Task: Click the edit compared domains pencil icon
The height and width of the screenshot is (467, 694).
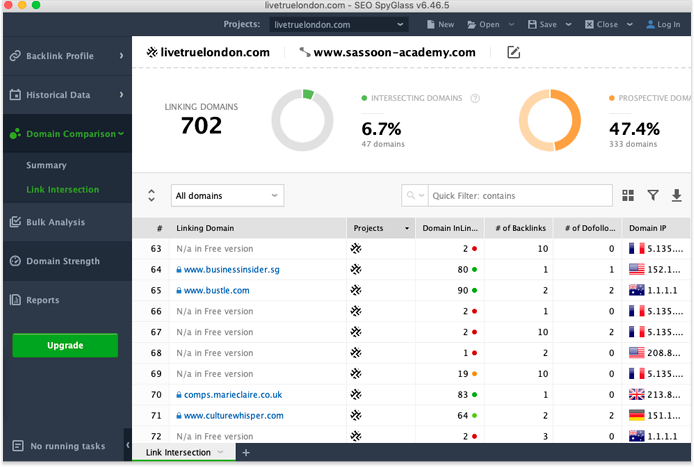Action: pos(513,52)
